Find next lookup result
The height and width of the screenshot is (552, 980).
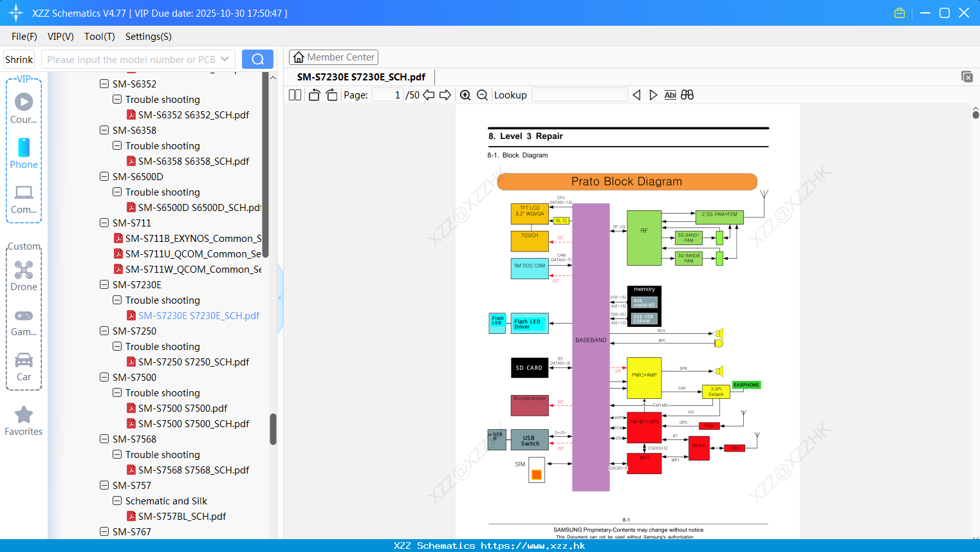coord(653,95)
